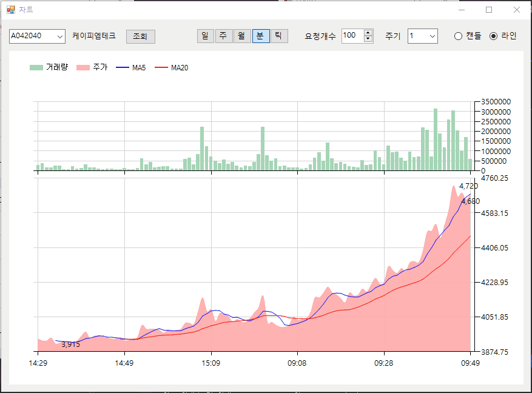
Task: Click the 4,720 price label on chart
Action: coord(468,186)
